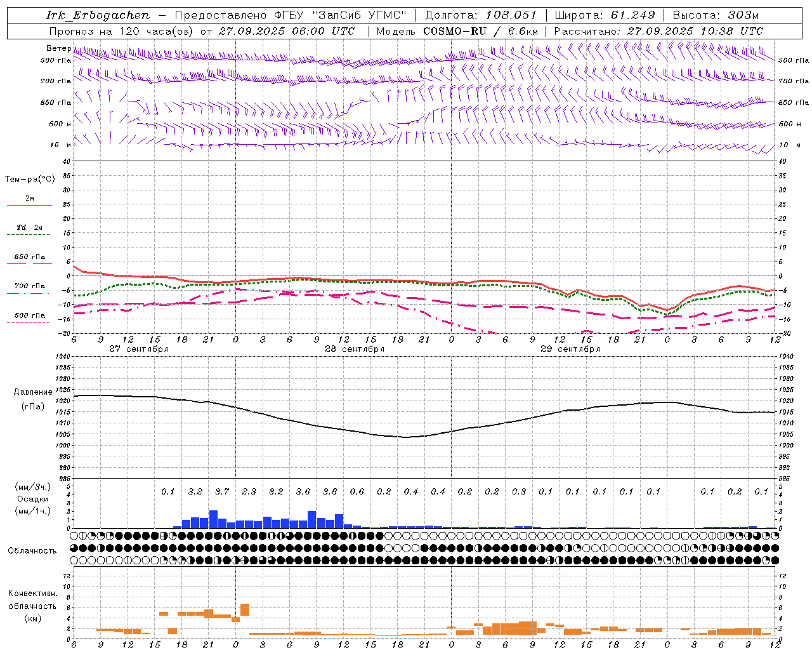Click the station name Irk_Erbogachen

pyautogui.click(x=98, y=15)
